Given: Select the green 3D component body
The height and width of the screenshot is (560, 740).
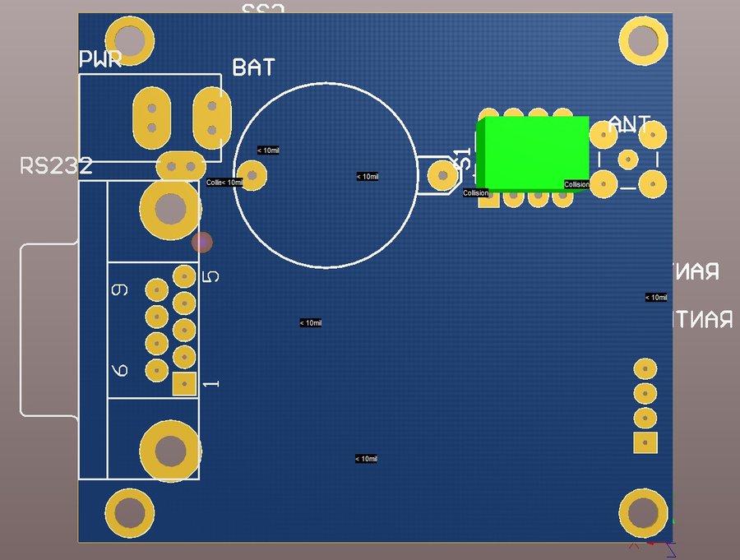Looking at the screenshot, I should click(x=534, y=152).
